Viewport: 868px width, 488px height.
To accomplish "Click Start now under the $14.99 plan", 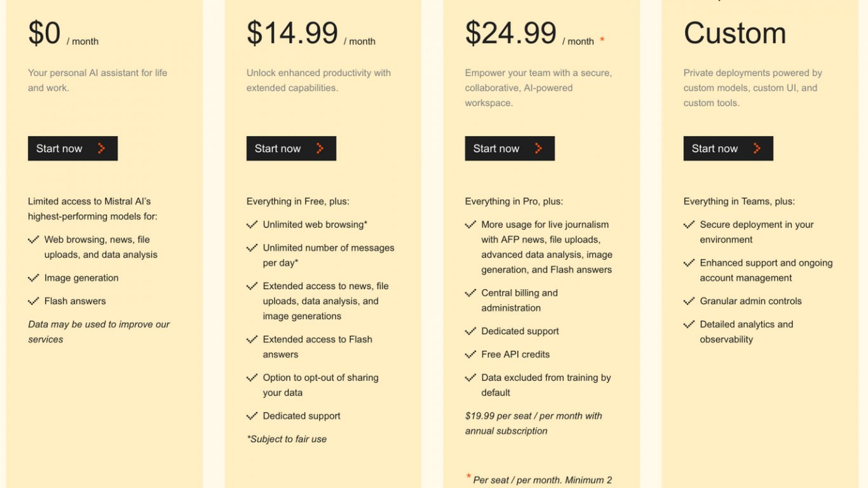I will 291,148.
